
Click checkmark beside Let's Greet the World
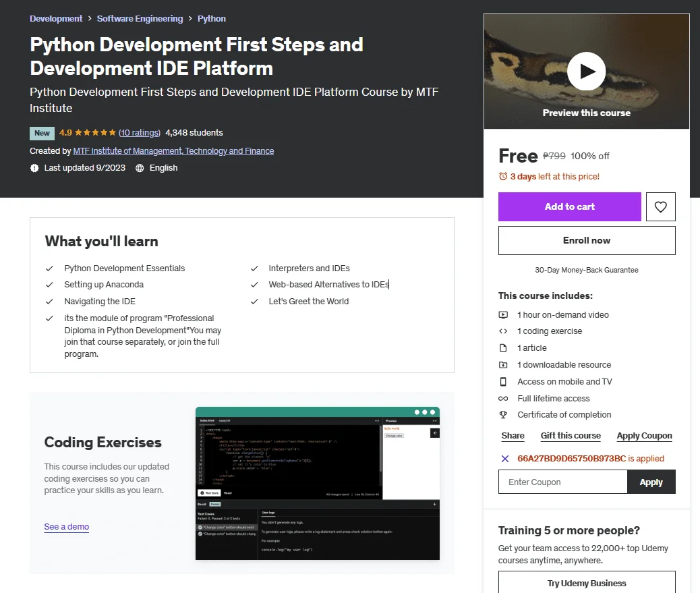pos(254,302)
